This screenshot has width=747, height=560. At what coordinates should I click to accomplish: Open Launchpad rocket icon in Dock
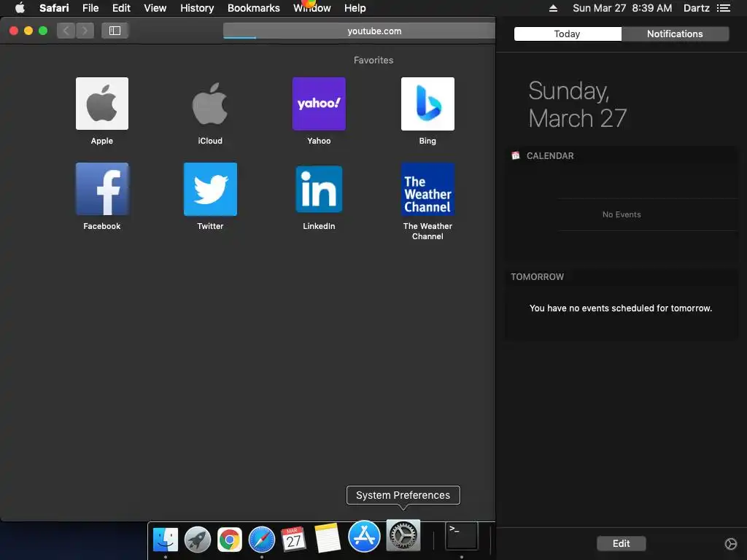tap(197, 539)
